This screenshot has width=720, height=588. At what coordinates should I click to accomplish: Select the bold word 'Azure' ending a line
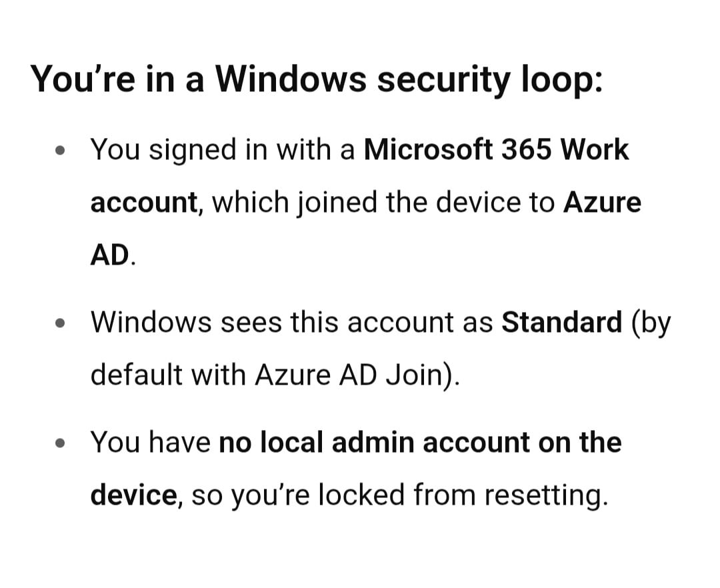point(602,202)
